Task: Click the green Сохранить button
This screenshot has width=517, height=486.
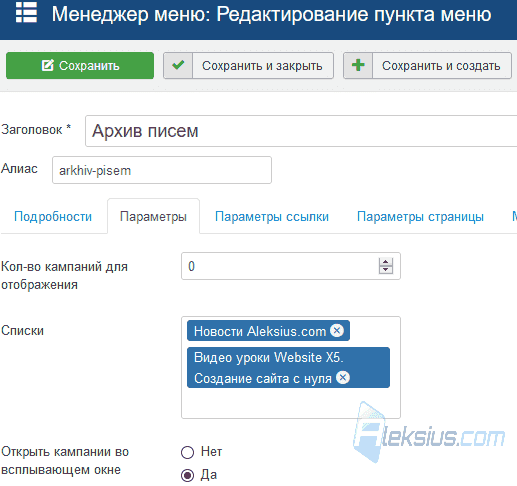Action: coord(80,65)
